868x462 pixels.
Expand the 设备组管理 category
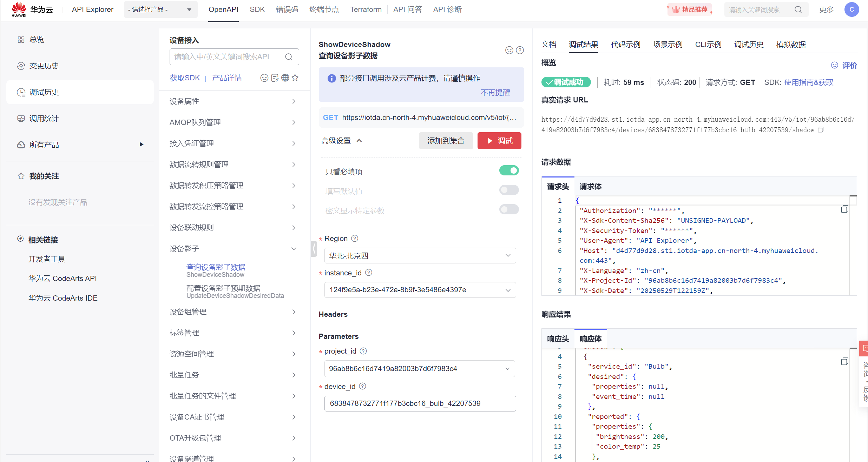pos(234,312)
